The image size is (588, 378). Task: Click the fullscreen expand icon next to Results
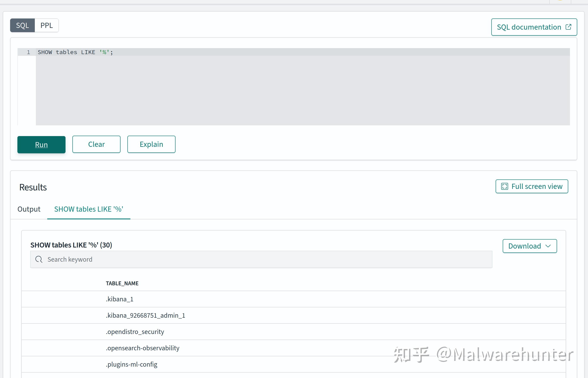click(505, 186)
